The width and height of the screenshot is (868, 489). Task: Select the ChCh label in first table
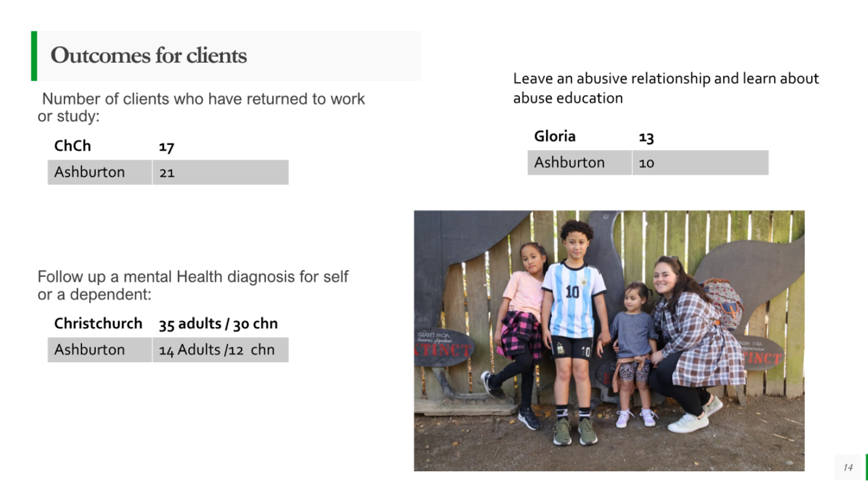pos(73,146)
